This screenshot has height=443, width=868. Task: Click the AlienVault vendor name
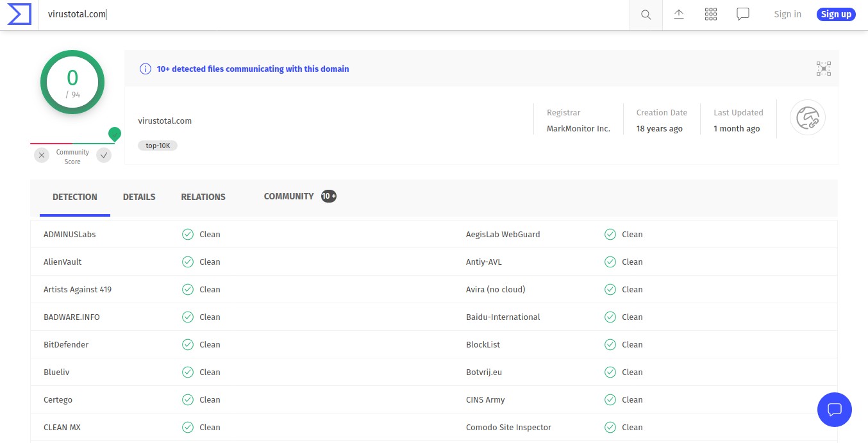(x=62, y=262)
